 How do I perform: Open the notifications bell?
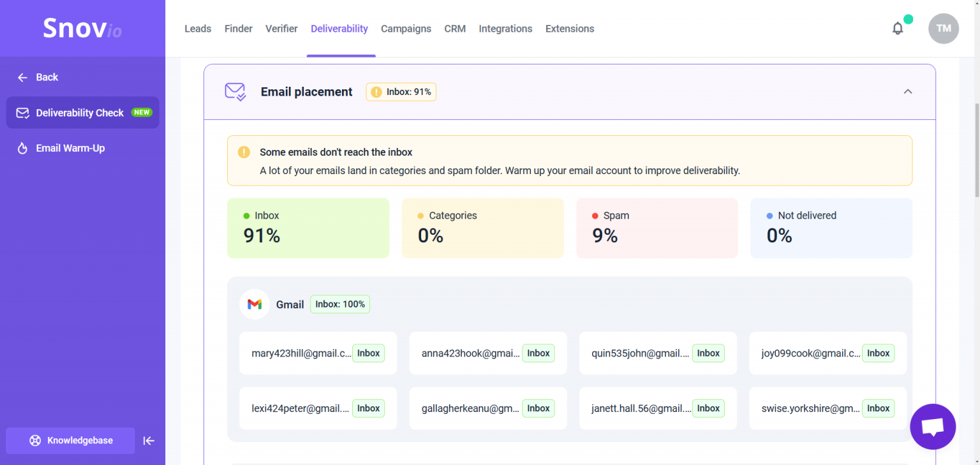click(898, 29)
